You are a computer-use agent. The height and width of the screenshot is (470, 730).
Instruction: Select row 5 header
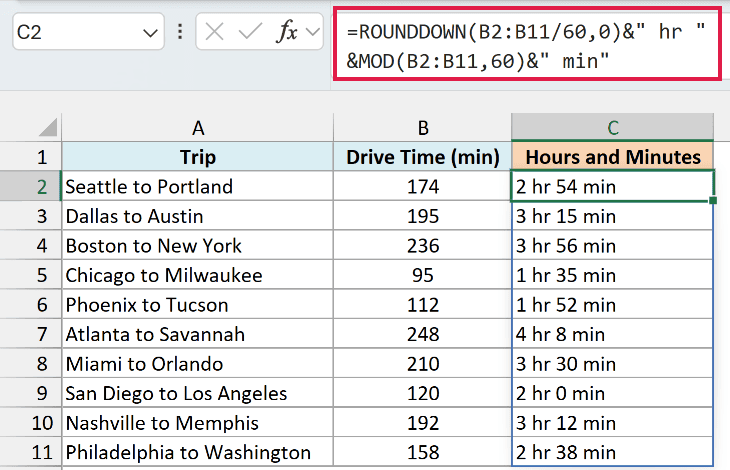[31, 275]
